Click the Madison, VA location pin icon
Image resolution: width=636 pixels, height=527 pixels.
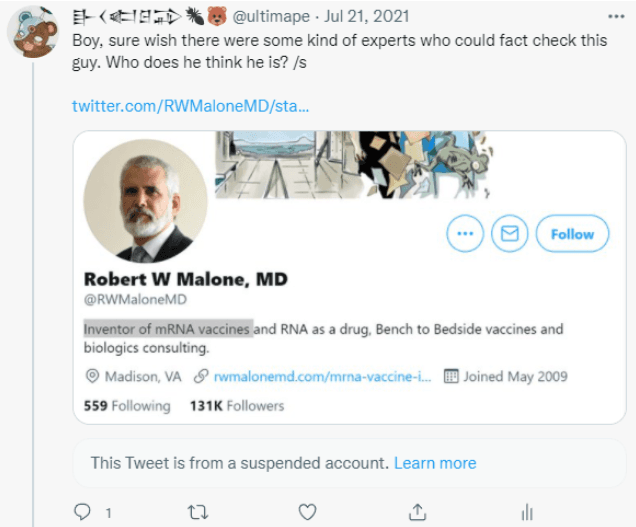(93, 377)
